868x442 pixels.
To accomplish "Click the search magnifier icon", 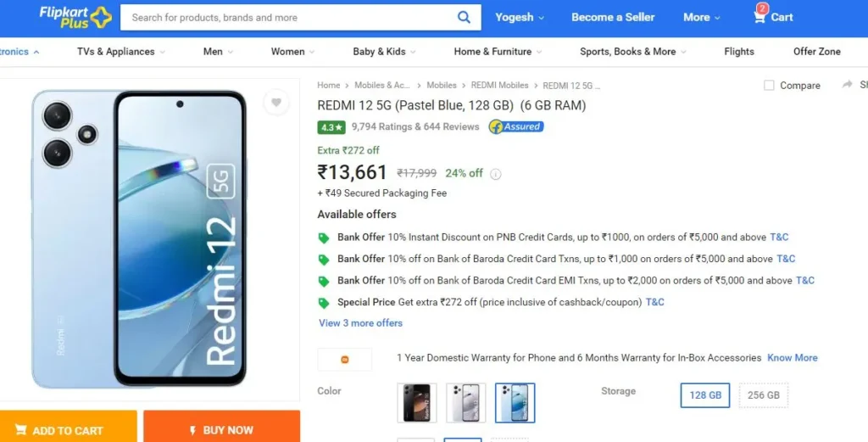I will [x=464, y=17].
